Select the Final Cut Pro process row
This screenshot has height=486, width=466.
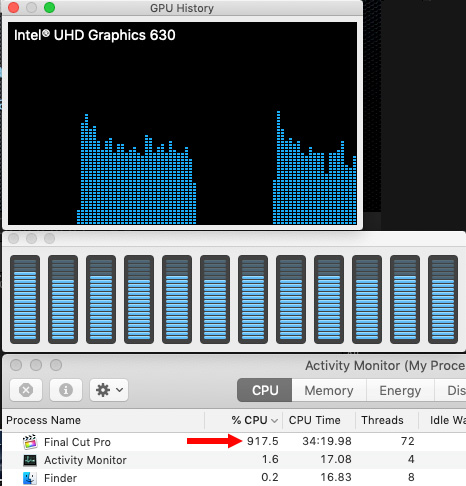tap(234, 442)
